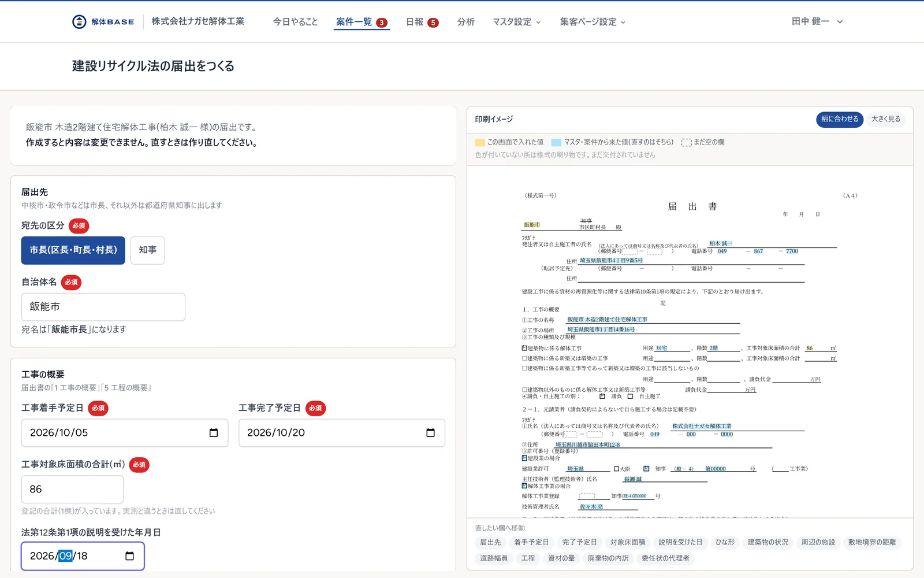Jump to 完了予定日 field chip
924x578 pixels.
tap(580, 542)
